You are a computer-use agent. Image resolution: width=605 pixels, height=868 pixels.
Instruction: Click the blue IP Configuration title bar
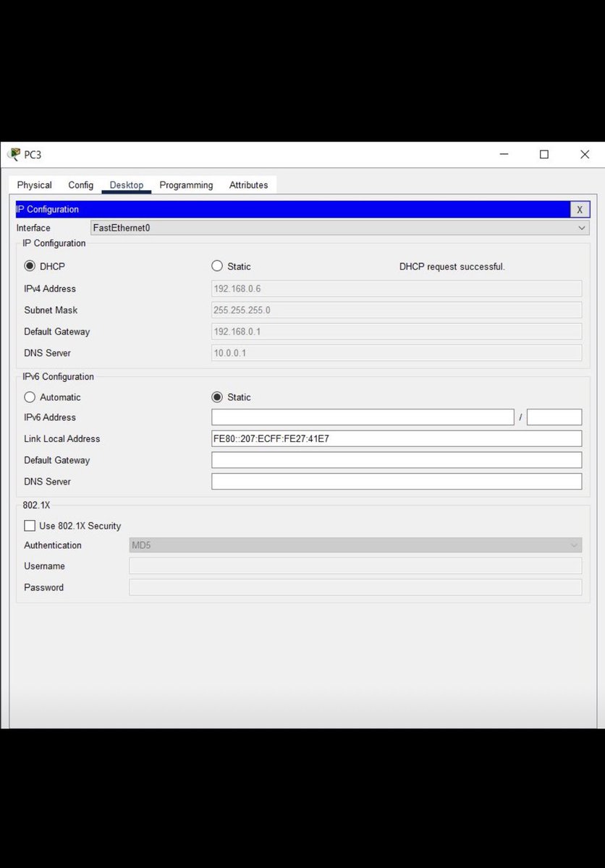293,210
